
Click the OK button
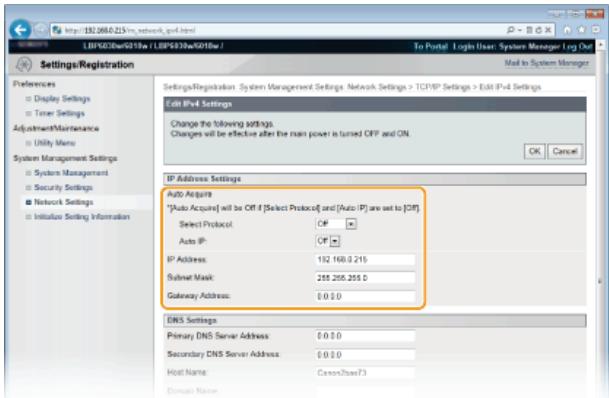[534, 151]
